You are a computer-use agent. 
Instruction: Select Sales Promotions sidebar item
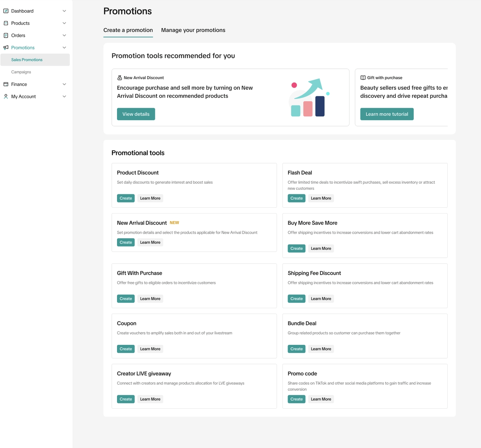point(27,60)
